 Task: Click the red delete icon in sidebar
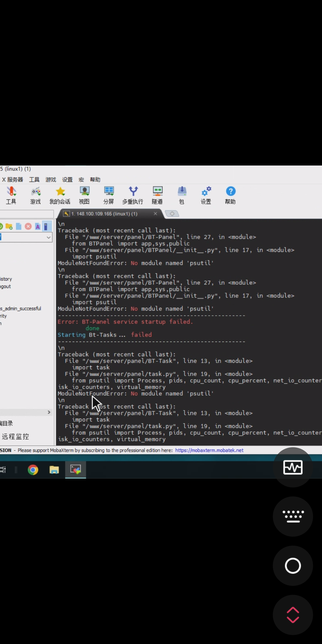click(x=28, y=227)
